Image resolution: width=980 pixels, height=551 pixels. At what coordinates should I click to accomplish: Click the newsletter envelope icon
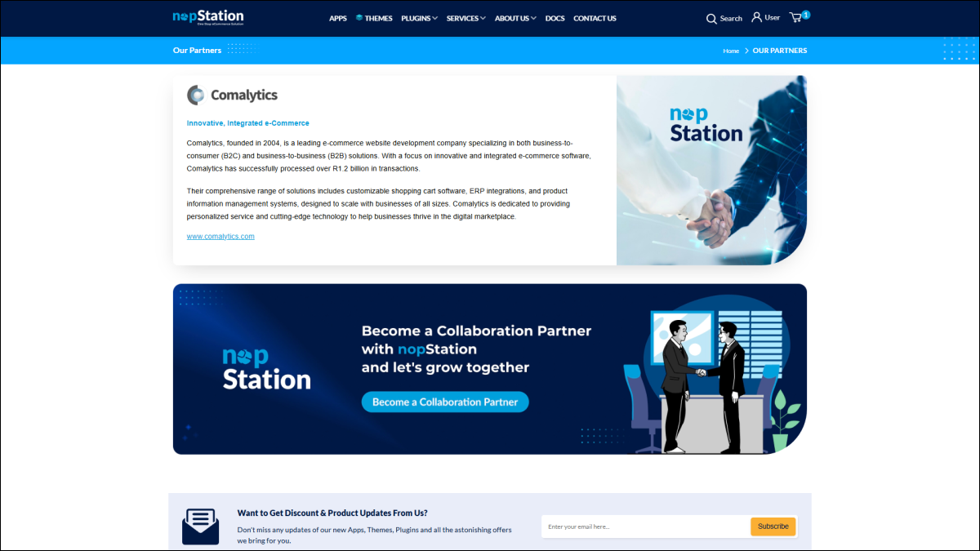tap(201, 527)
